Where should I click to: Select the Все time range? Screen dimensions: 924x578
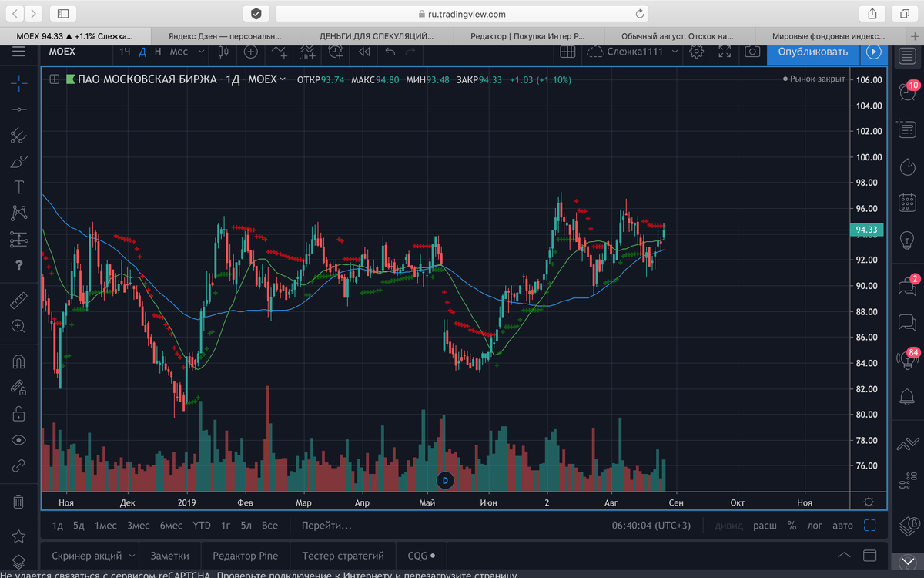(269, 526)
